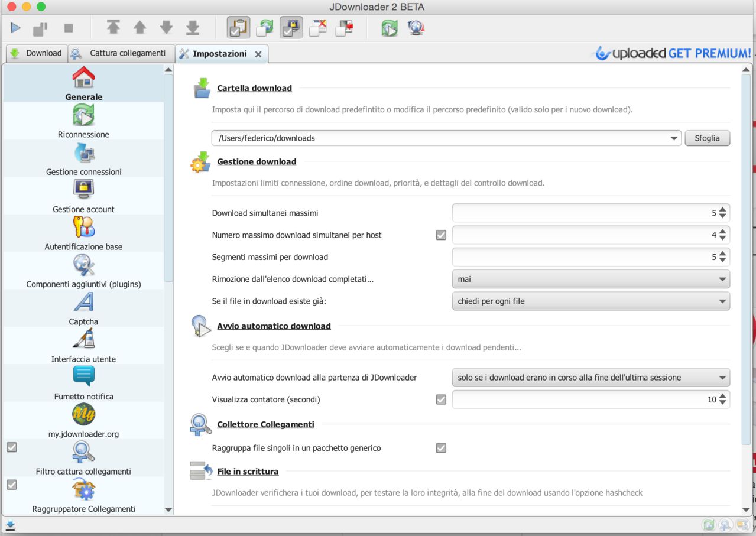Adjust the Download simultanei massimi stepper arrows
Image resolution: width=756 pixels, height=536 pixels.
pos(723,213)
